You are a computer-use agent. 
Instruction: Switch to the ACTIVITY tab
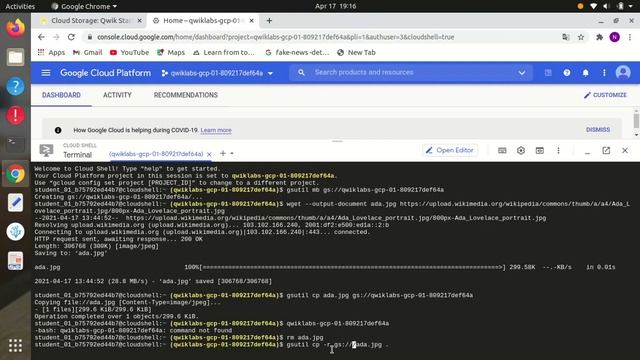(x=117, y=95)
